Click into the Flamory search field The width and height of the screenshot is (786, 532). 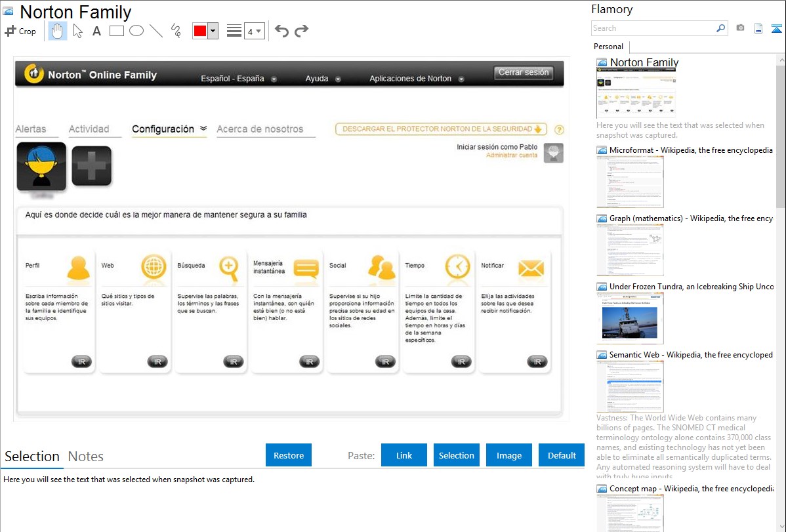tap(653, 28)
